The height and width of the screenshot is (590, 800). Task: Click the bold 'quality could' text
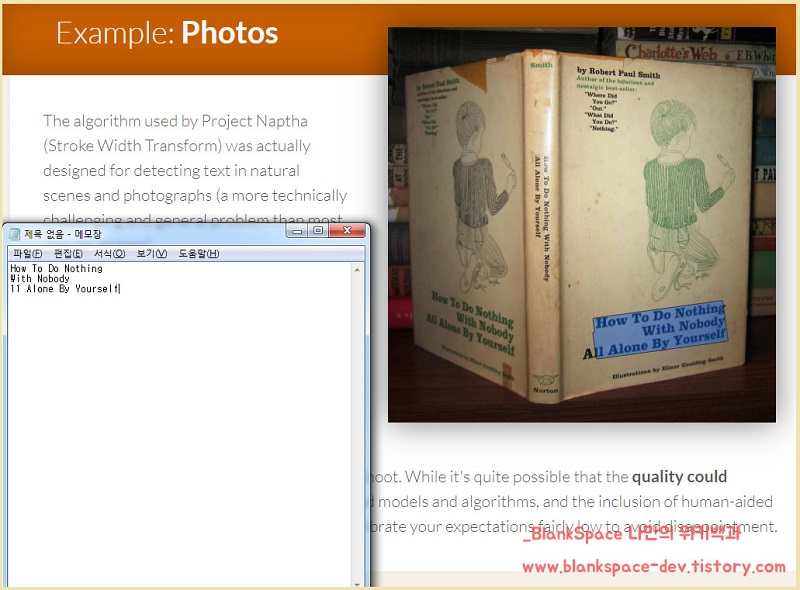point(679,477)
